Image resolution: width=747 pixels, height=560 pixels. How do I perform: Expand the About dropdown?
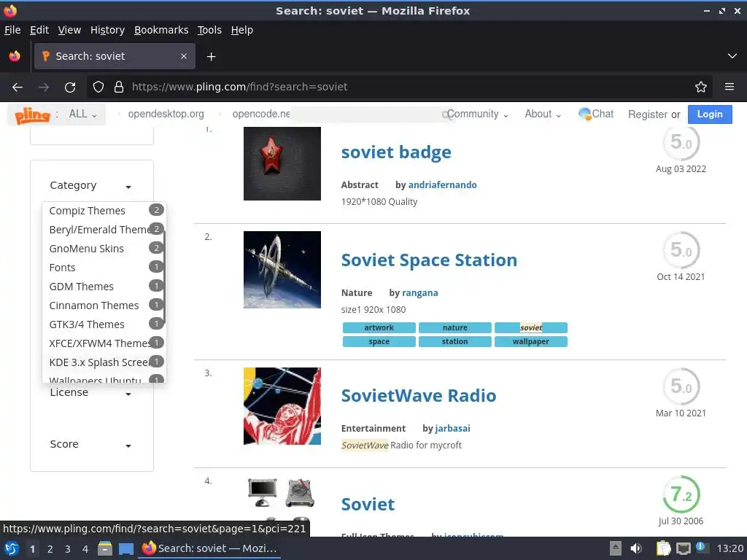[543, 114]
